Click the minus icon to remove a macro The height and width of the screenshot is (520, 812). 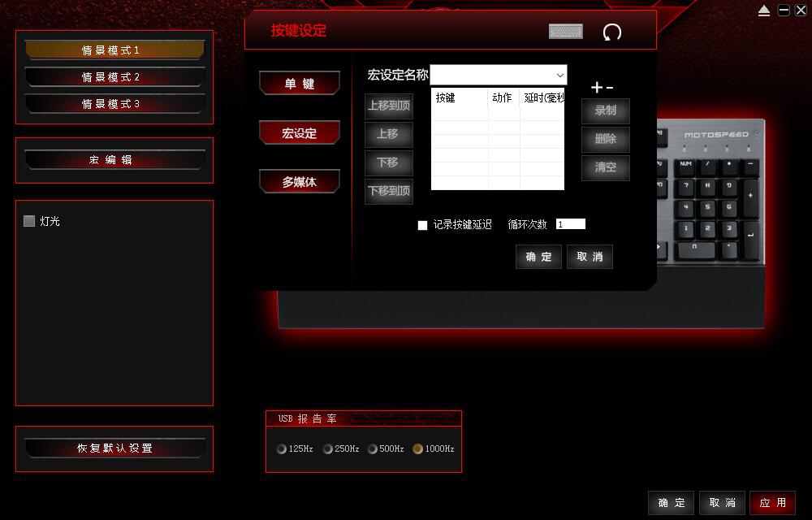[x=610, y=88]
